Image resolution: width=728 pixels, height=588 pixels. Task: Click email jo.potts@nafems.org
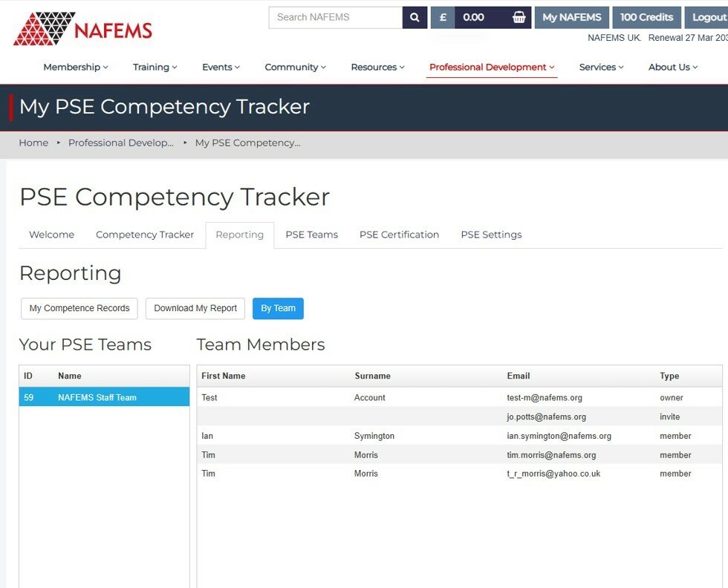pyautogui.click(x=547, y=416)
